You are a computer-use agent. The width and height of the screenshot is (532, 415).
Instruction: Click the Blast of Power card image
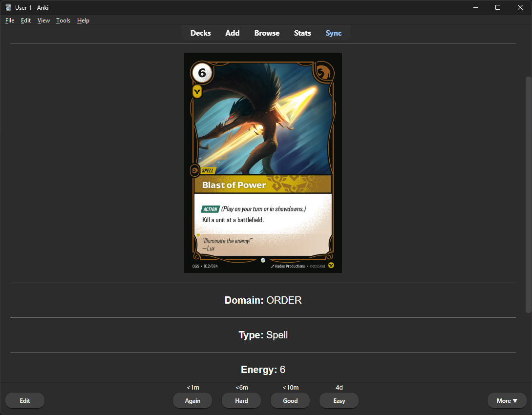(x=263, y=163)
